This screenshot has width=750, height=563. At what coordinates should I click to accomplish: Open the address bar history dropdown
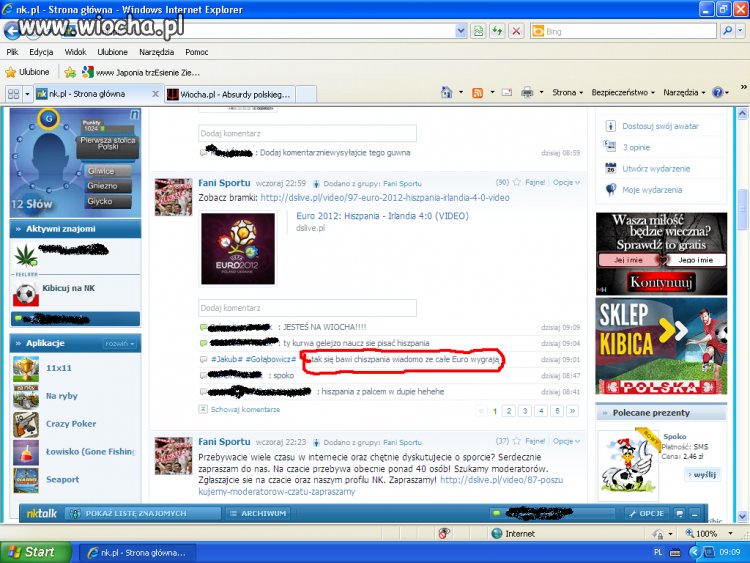click(461, 31)
